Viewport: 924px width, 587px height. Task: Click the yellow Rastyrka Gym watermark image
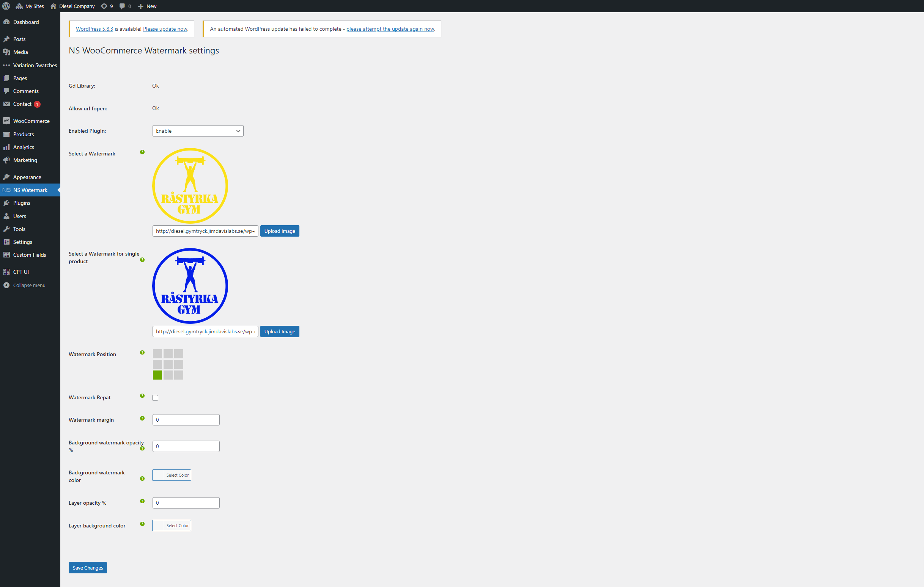[x=190, y=185]
